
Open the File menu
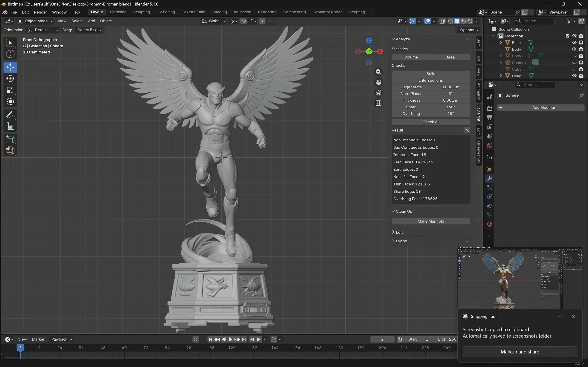click(14, 12)
